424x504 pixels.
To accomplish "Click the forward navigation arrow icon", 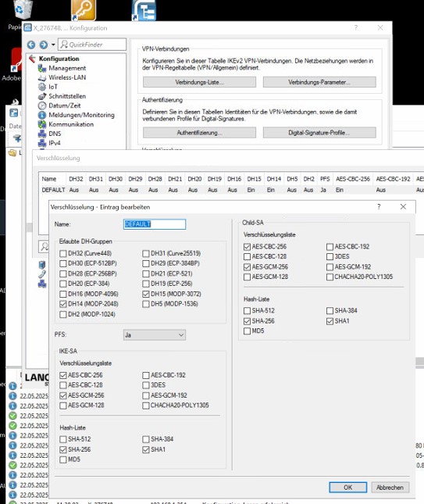I will [44, 45].
